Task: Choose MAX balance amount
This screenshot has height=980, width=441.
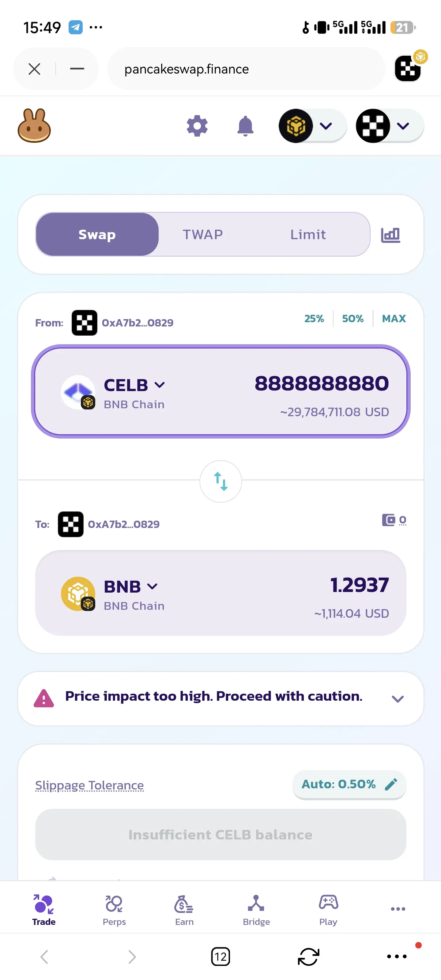Action: point(394,318)
